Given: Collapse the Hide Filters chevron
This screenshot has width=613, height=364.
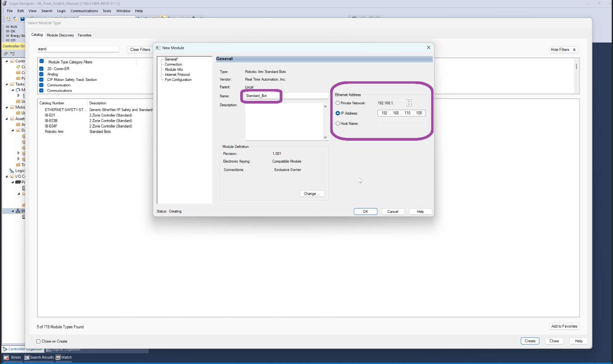Looking at the screenshot, I should click(574, 50).
